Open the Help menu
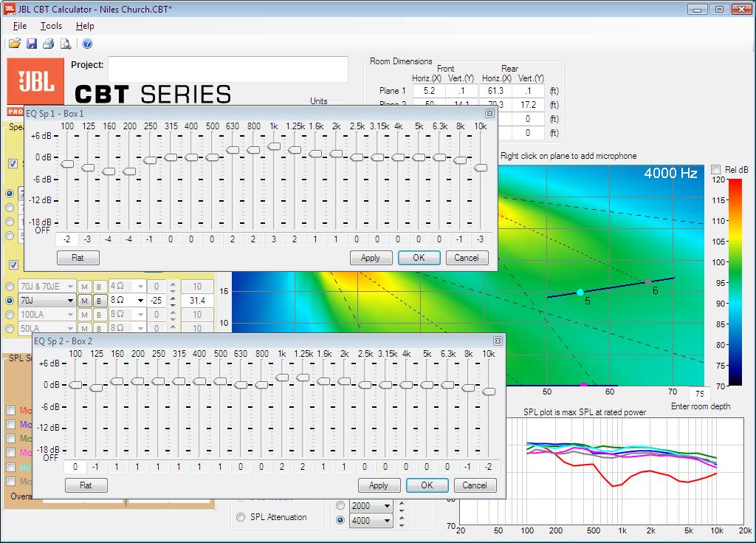Viewport: 756px width, 543px height. tap(85, 26)
